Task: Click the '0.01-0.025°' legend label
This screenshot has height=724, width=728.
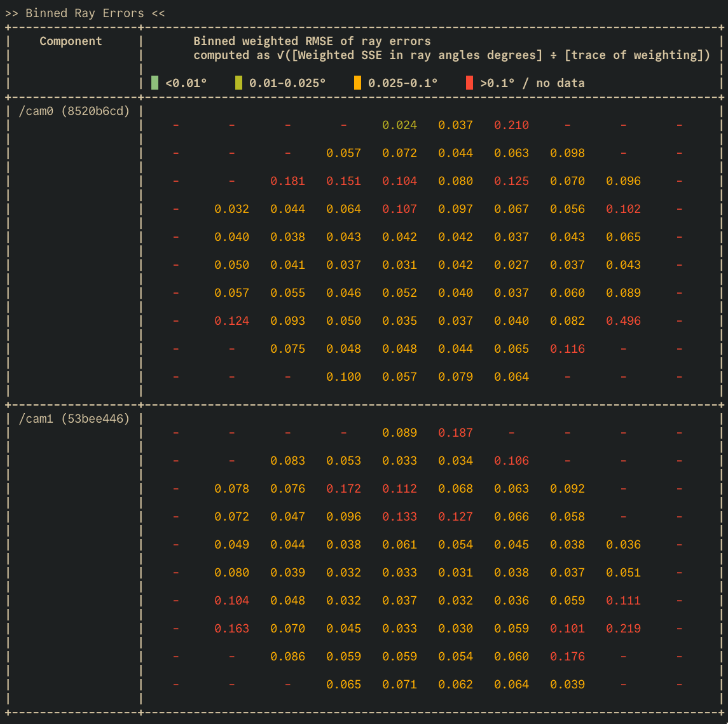Action: 287,83
